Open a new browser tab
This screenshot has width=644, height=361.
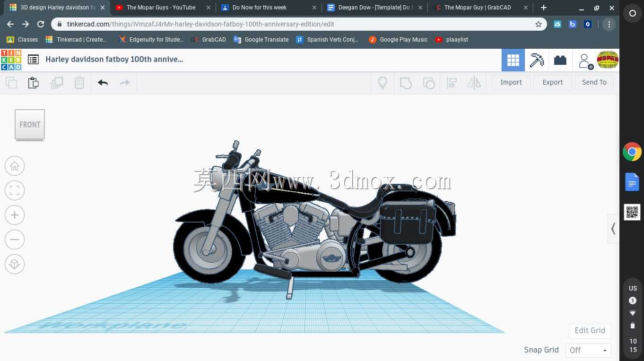544,8
